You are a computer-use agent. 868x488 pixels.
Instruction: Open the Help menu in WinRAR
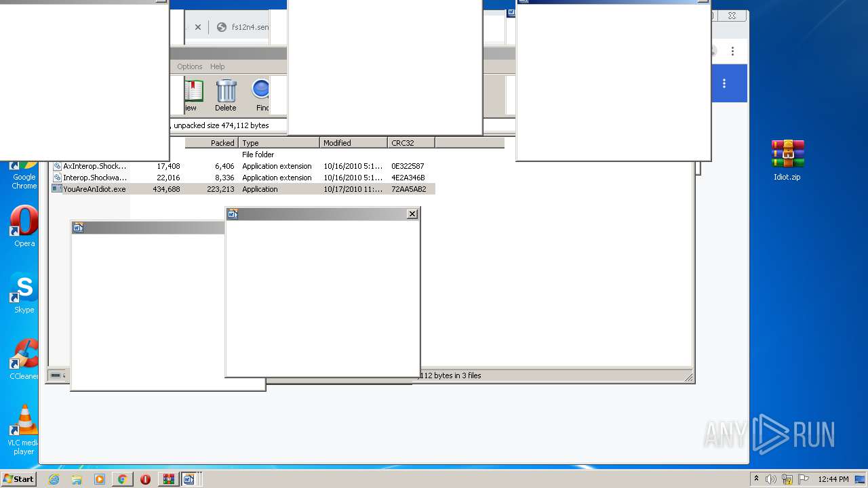217,66
